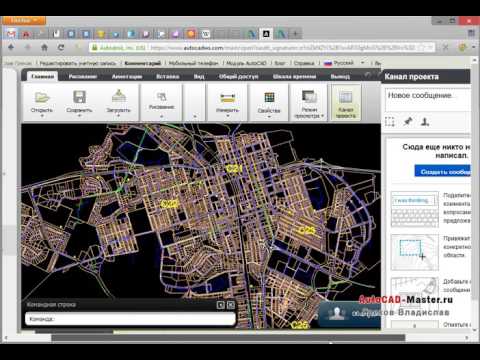Expand the dropdown arrow under Загрузить
This screenshot has height=360, width=480.
click(x=119, y=116)
